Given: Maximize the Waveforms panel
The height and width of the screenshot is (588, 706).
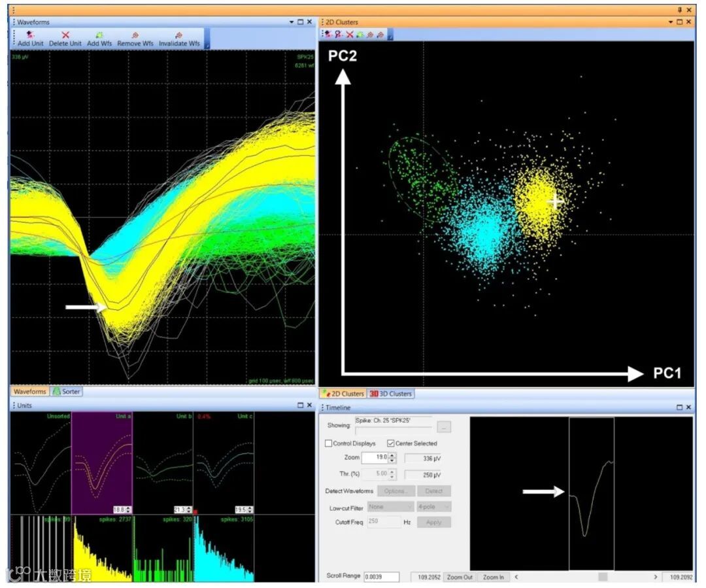Looking at the screenshot, I should pos(300,22).
